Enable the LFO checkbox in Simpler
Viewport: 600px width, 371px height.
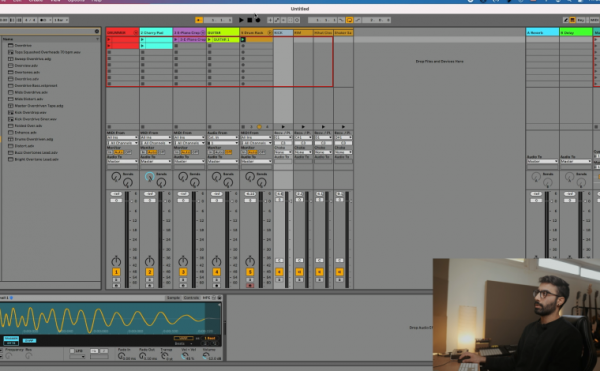point(72,351)
